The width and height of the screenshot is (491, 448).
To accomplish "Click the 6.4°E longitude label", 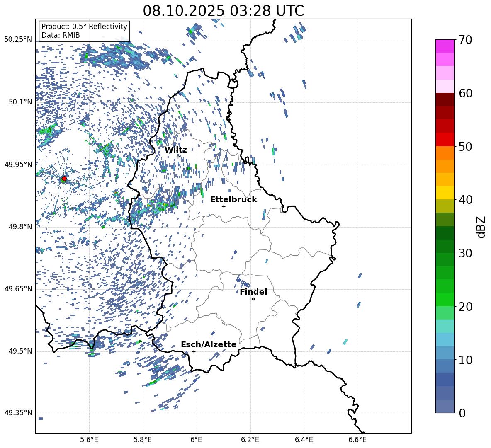I will pos(304,440).
